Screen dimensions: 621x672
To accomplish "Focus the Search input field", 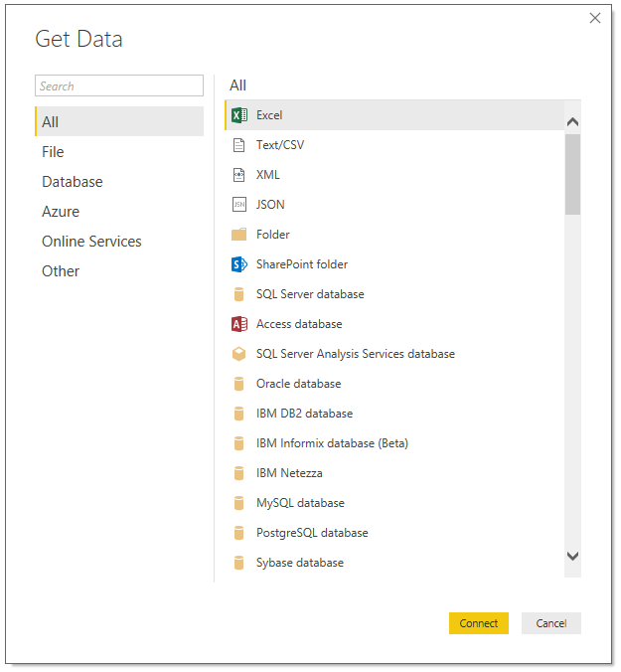I will (119, 85).
